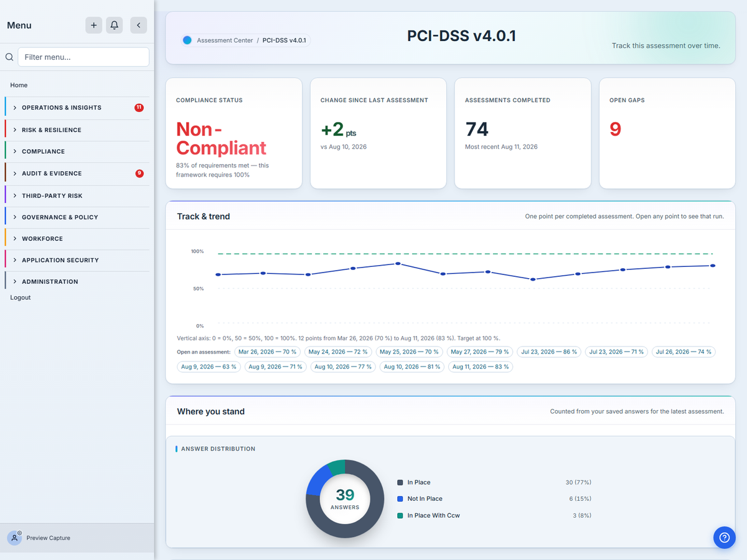
Task: Click the '6 (15%)' Not In Place count
Action: pos(580,498)
